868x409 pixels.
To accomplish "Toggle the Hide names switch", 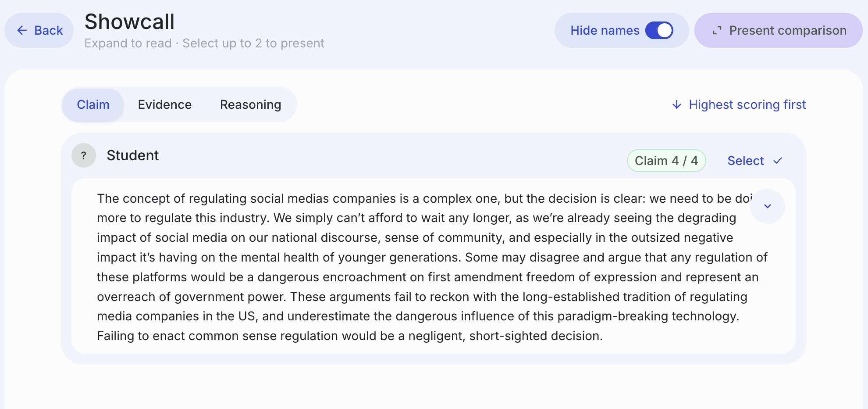I will [x=659, y=30].
